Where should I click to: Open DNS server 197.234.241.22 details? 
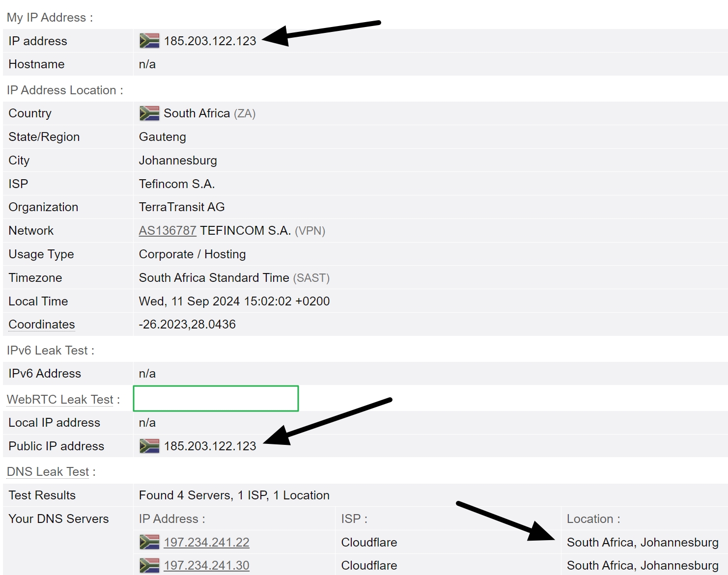206,542
